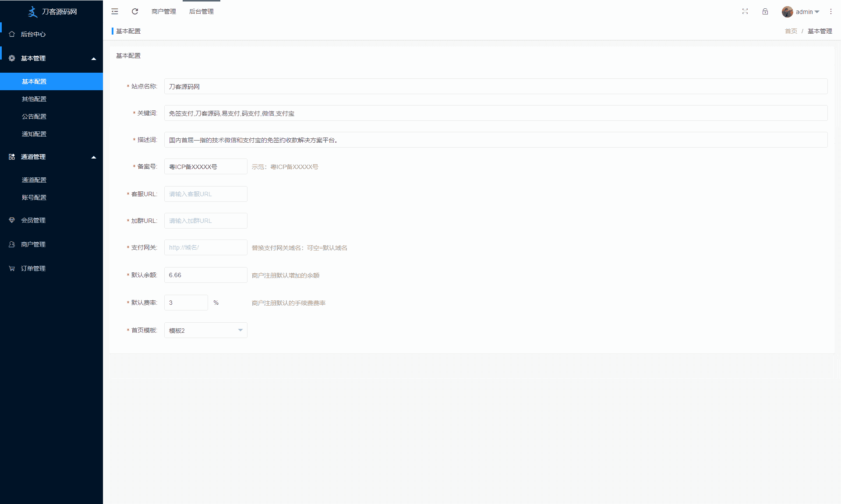Switch to the 后台管理 top tab
Viewport: 841px width, 504px height.
(201, 11)
